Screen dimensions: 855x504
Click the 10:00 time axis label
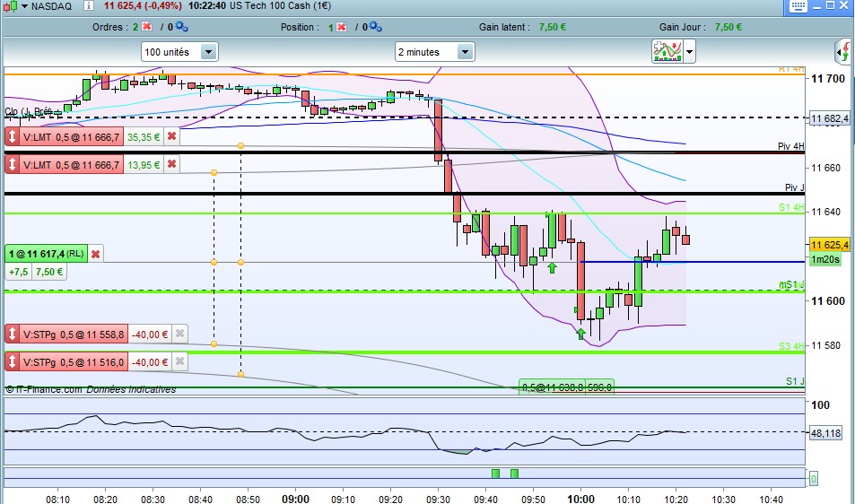pyautogui.click(x=580, y=499)
